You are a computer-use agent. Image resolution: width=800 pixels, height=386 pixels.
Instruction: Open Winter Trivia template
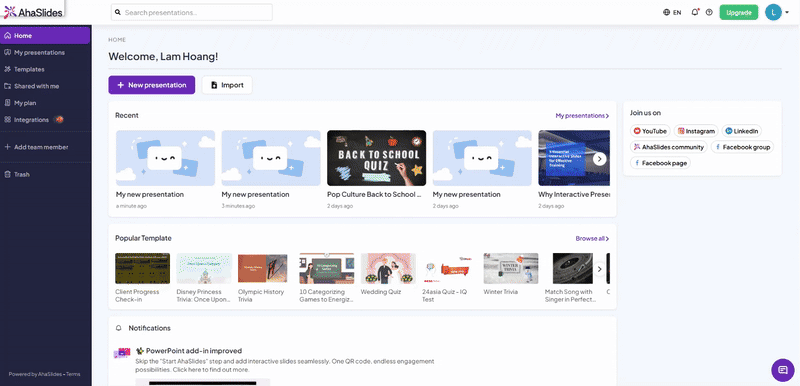tap(511, 268)
